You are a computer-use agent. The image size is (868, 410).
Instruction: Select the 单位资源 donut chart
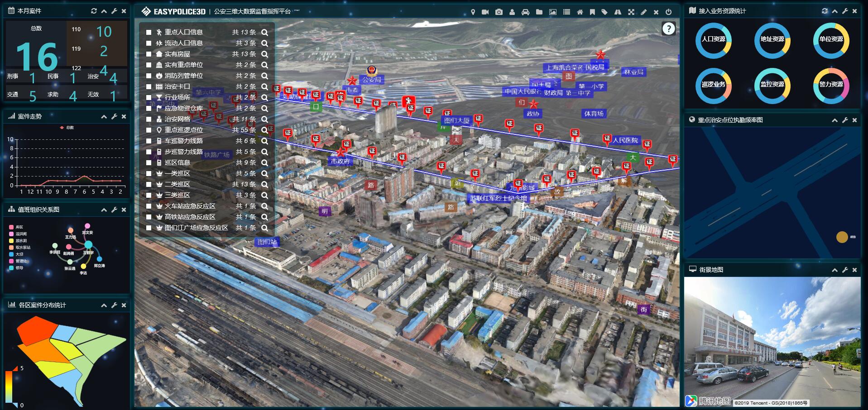(x=831, y=41)
